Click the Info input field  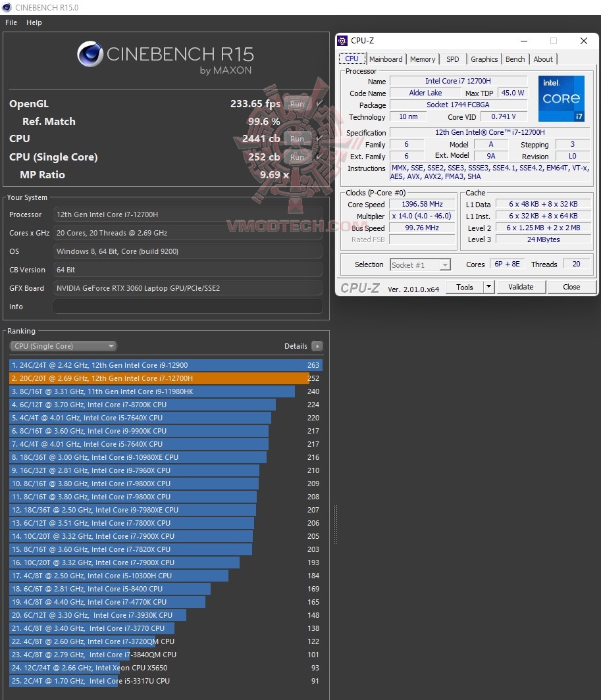pyautogui.click(x=188, y=307)
